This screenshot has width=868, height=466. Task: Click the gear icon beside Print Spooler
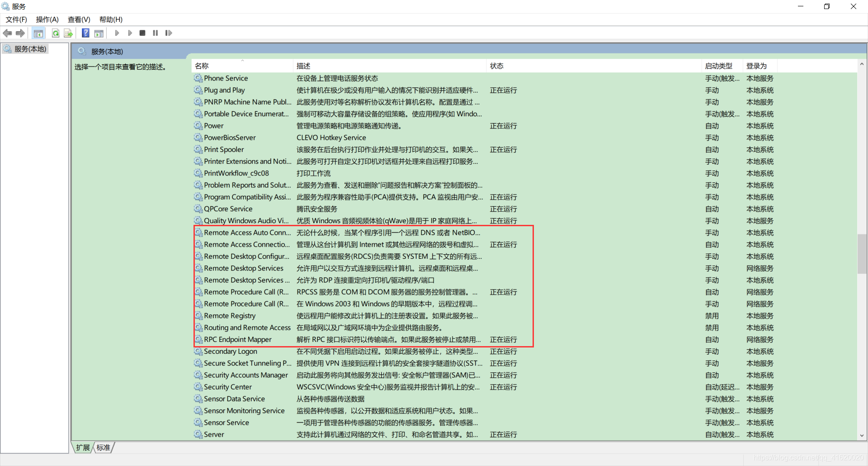pyautogui.click(x=198, y=150)
